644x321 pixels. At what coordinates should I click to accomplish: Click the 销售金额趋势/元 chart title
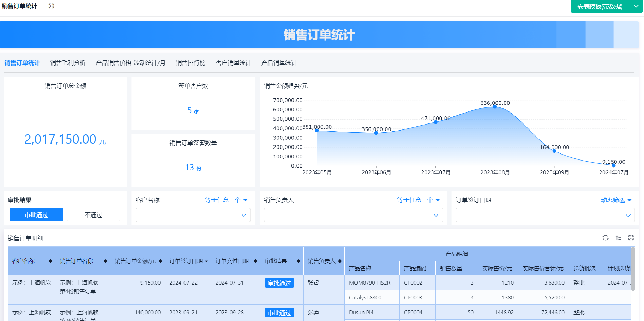point(286,86)
